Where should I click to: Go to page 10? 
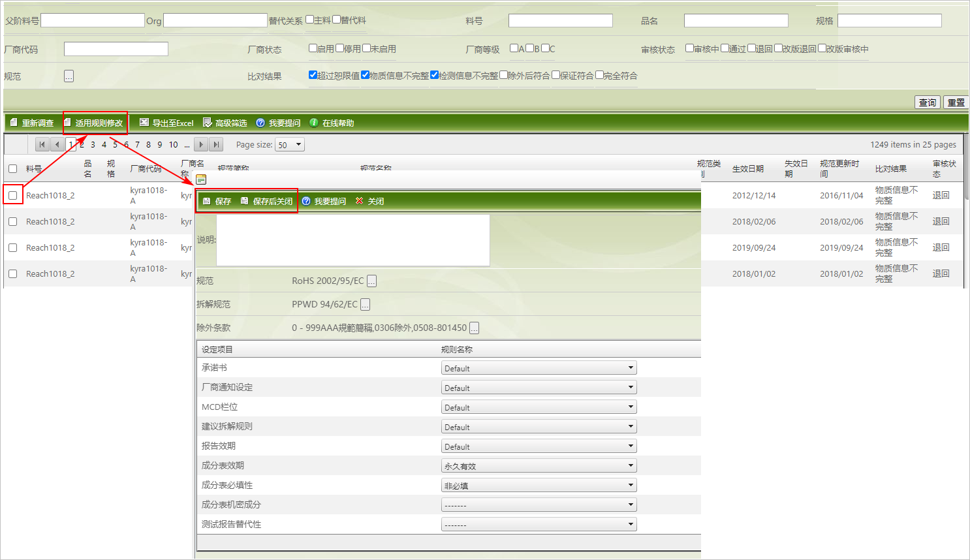click(173, 145)
